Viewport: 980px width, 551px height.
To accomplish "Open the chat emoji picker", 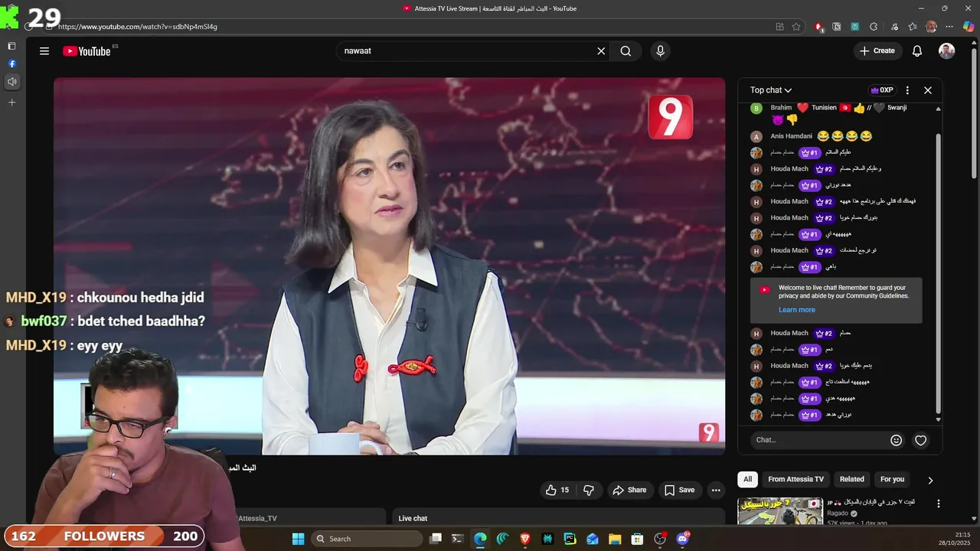I will click(x=897, y=440).
